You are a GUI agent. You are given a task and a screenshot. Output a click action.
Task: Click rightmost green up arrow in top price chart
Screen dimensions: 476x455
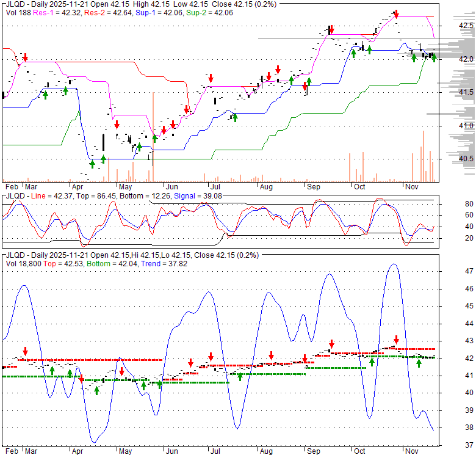coord(433,57)
